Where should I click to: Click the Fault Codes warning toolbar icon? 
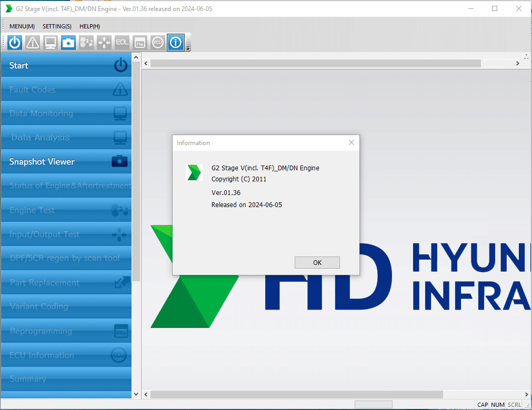click(x=33, y=43)
